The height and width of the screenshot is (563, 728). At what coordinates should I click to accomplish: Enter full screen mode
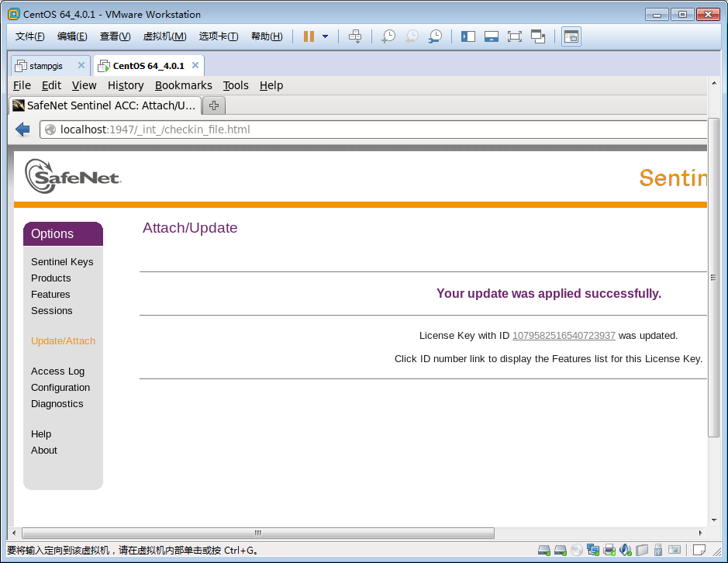pyautogui.click(x=515, y=36)
